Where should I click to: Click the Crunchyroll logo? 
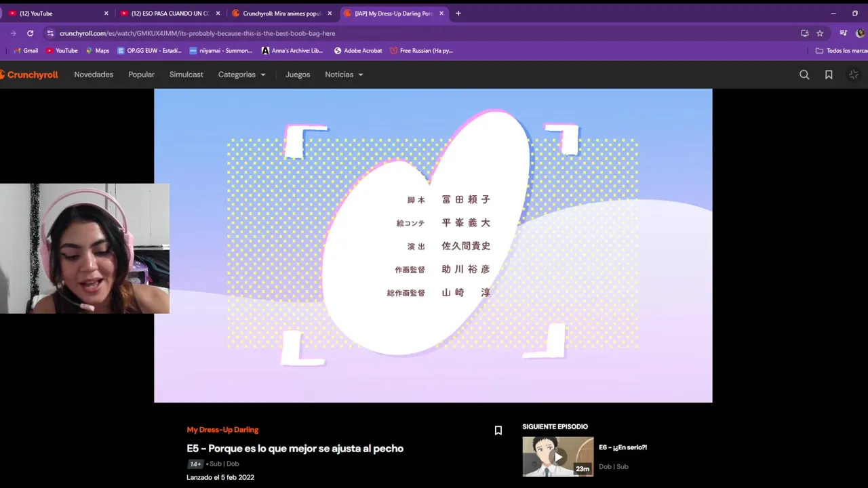[28, 75]
